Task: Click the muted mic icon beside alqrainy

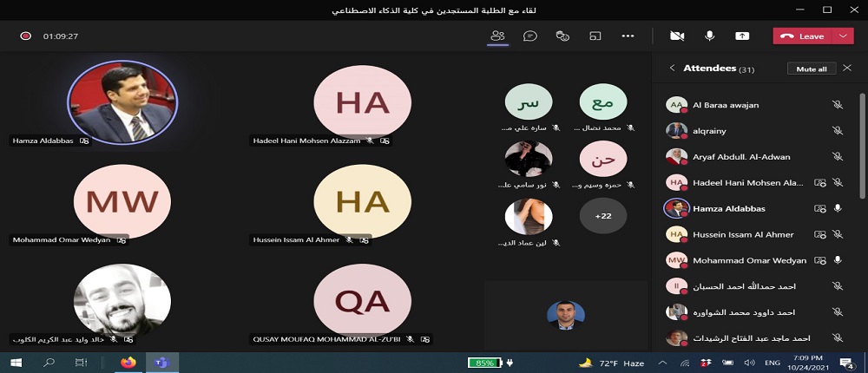Action: coord(837,131)
